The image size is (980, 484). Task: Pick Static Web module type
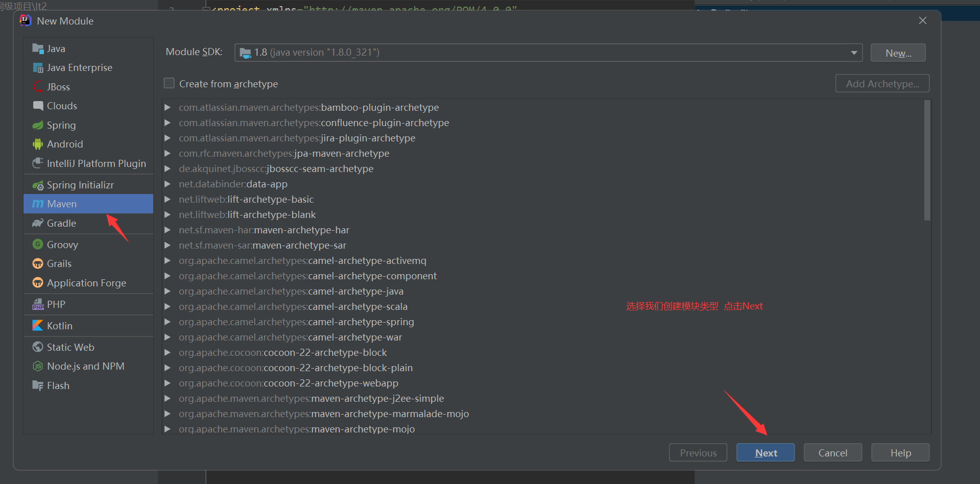88,347
